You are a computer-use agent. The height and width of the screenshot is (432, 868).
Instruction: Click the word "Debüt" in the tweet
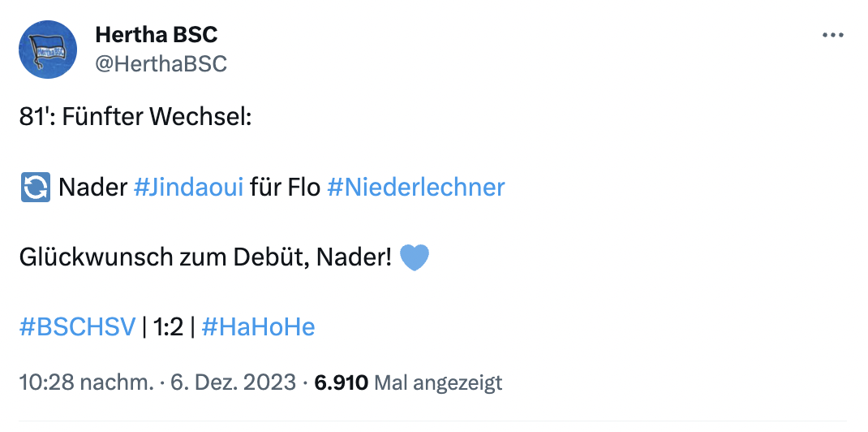pos(291,257)
